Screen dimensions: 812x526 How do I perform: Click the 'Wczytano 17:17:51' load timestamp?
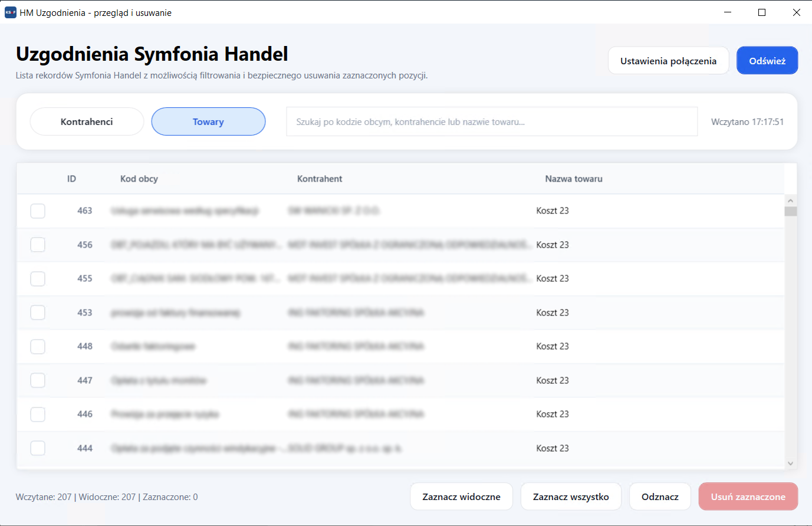click(x=747, y=122)
